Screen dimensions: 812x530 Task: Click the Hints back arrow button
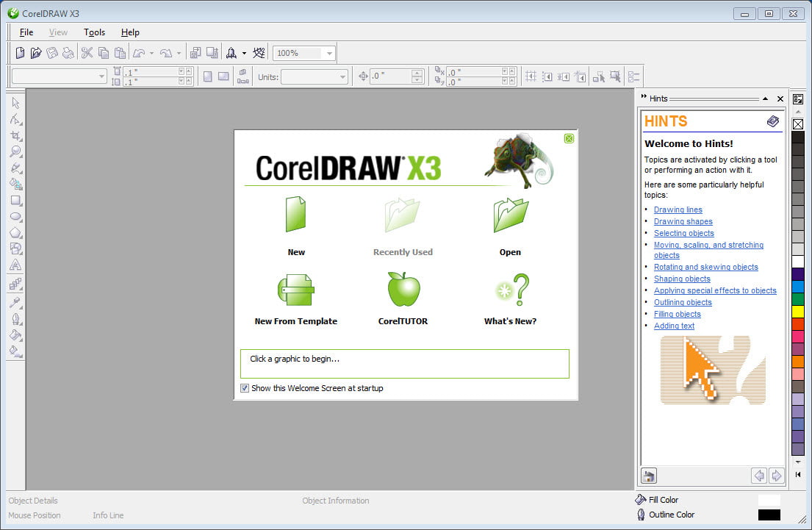(x=758, y=476)
